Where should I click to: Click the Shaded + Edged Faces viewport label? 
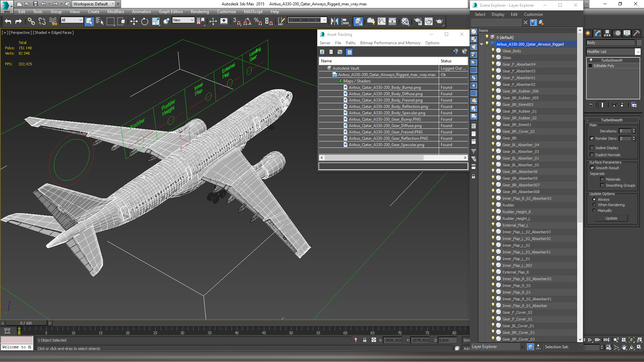coord(53,33)
